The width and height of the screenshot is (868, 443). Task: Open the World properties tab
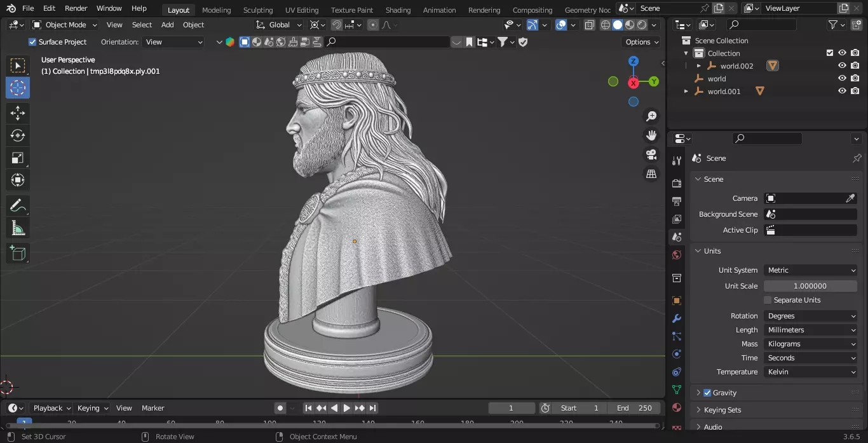(x=677, y=255)
